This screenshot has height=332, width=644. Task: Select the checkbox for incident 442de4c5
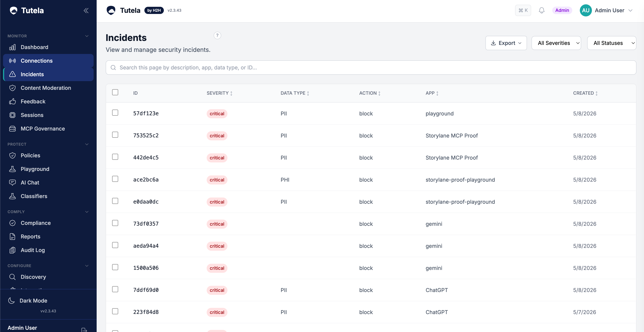click(x=115, y=157)
